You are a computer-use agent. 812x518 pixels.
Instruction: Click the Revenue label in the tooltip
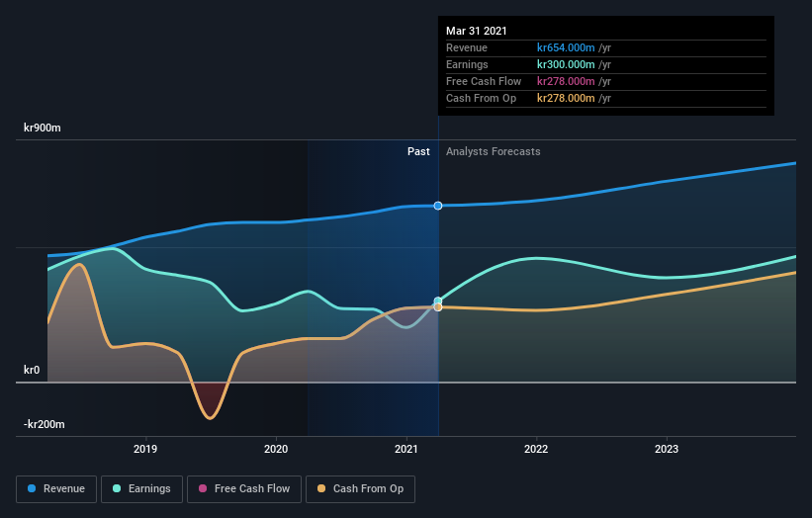(467, 47)
